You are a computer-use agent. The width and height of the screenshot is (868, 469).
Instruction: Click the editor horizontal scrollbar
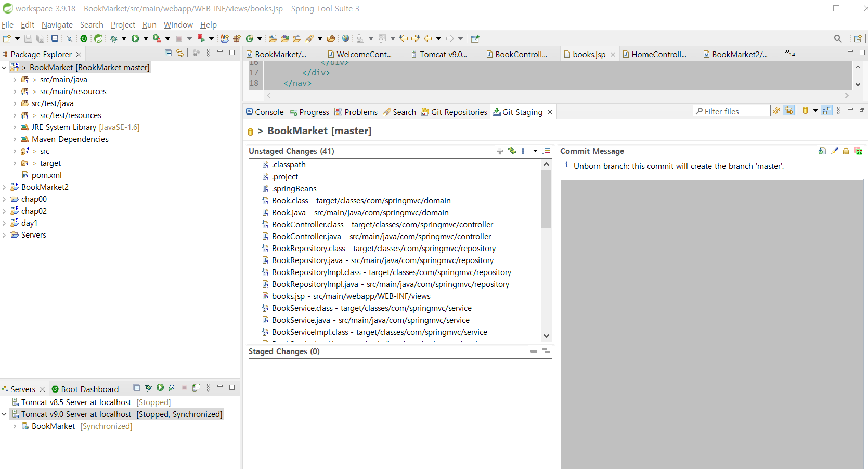pos(558,95)
